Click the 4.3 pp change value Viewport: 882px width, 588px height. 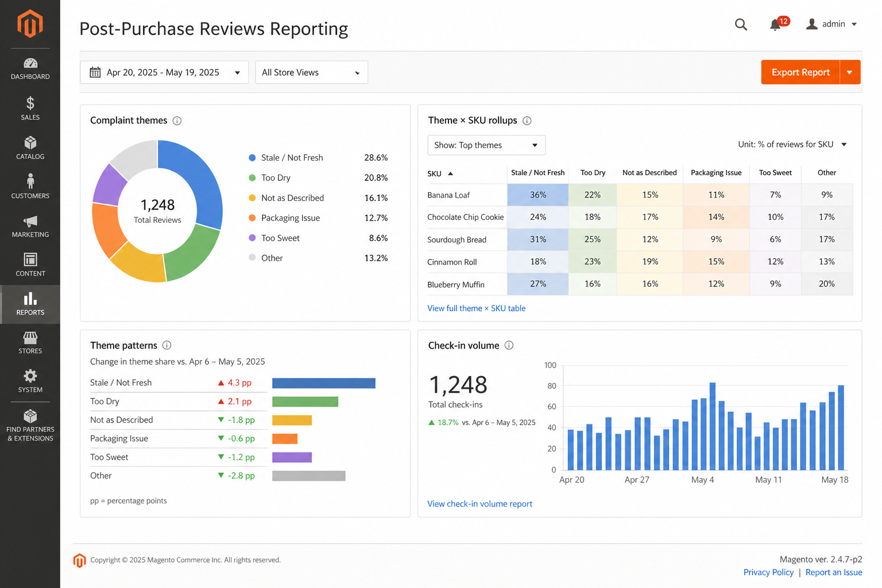click(239, 383)
